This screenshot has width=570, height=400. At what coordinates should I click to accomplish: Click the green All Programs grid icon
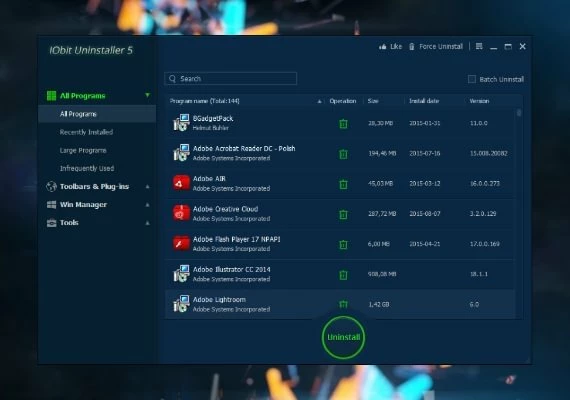coord(52,96)
